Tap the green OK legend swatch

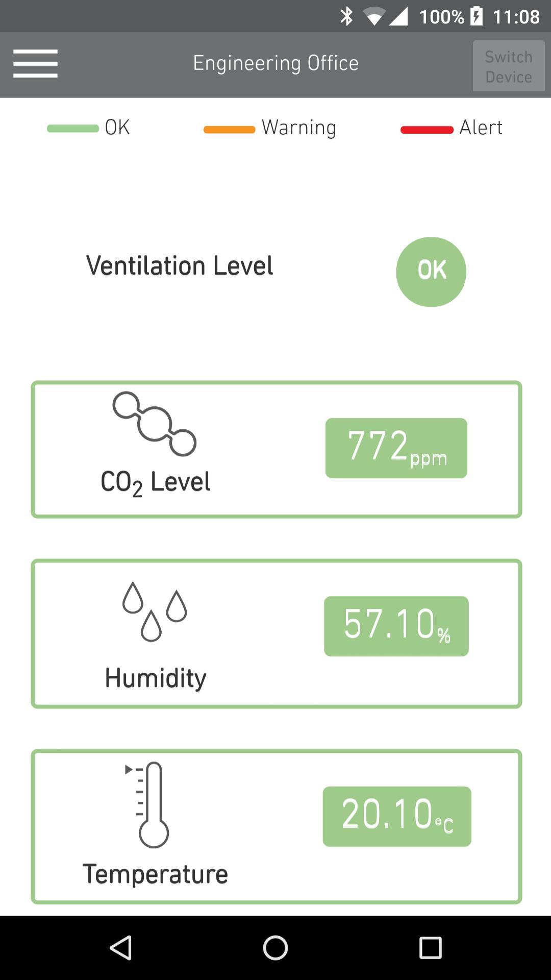coord(73,129)
